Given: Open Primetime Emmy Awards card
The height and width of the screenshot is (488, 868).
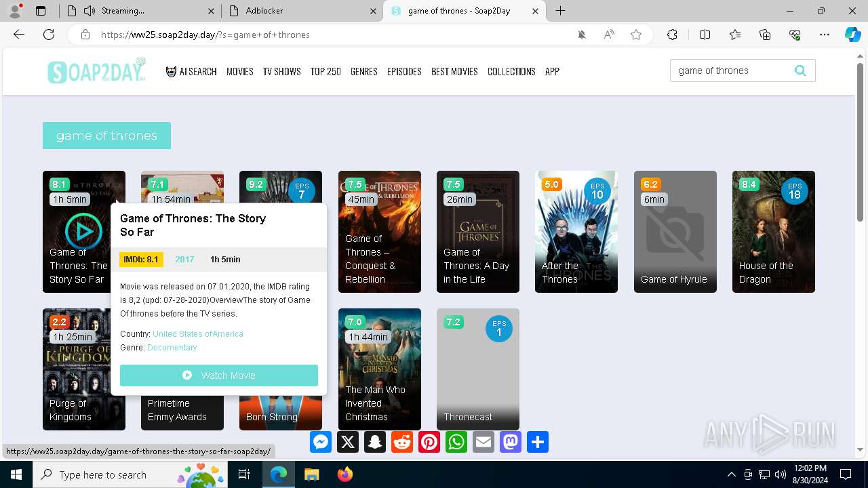Looking at the screenshot, I should [182, 413].
